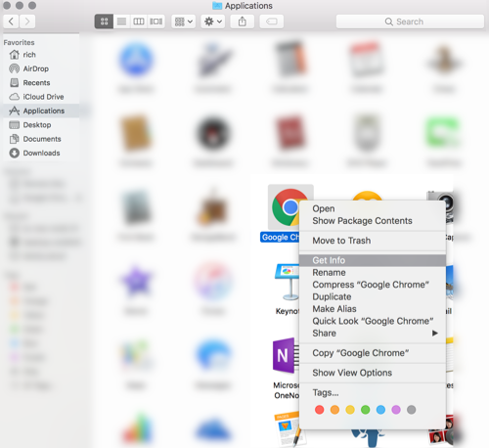Apply the red tag color

(320, 410)
